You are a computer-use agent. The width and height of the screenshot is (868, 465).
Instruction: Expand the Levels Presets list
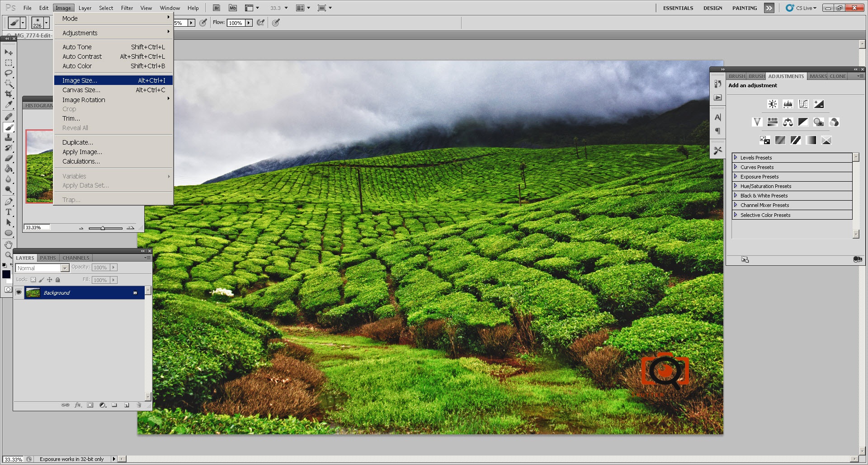[736, 158]
